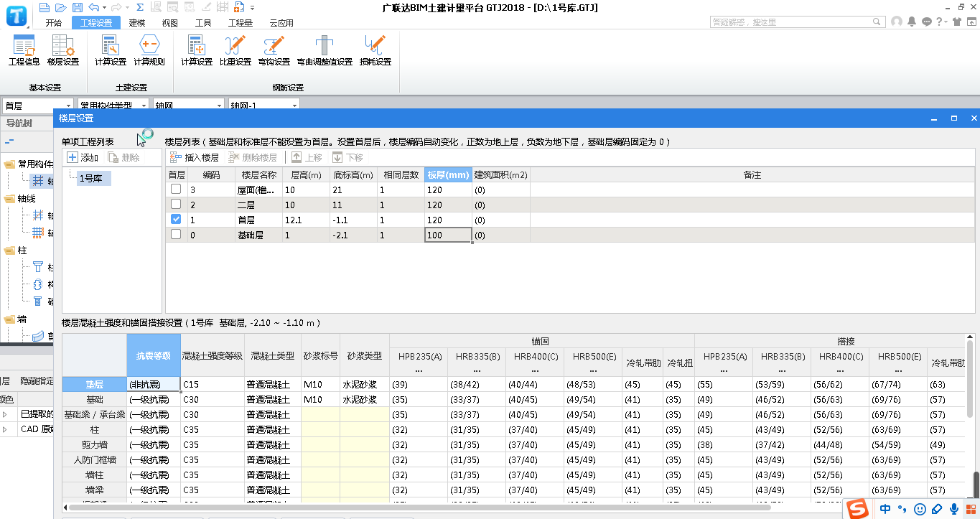Click the 板厚(mm) column header
The width and height of the screenshot is (980, 519).
click(448, 174)
